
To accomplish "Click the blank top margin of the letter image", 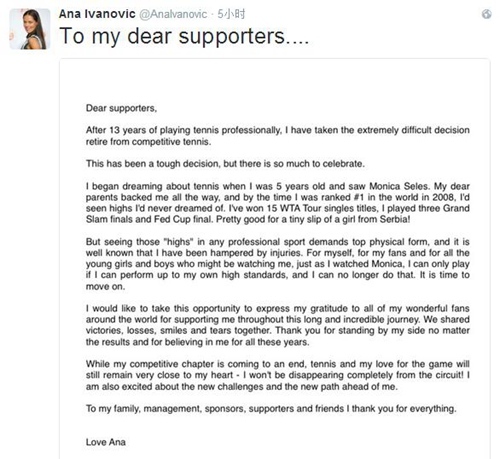I will click(275, 80).
